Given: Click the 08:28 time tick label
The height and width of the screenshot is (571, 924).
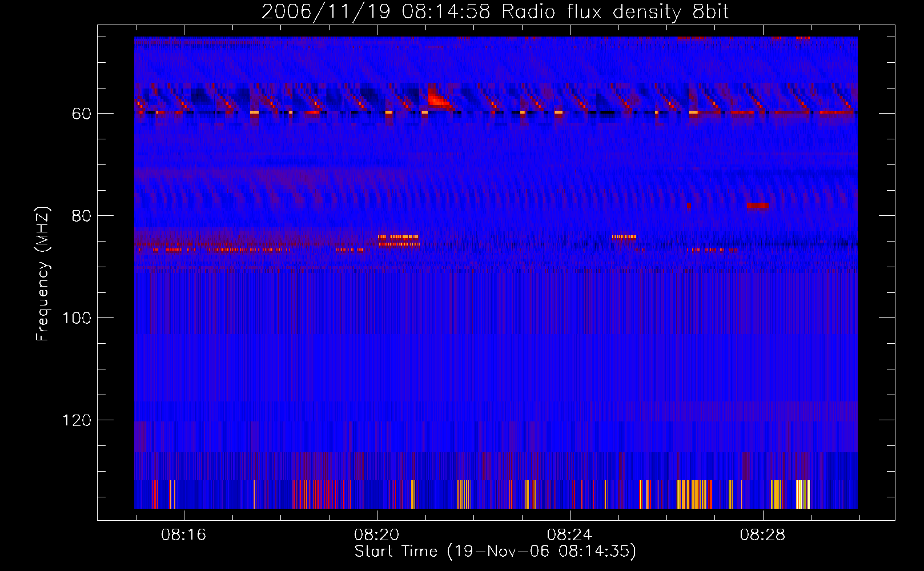Looking at the screenshot, I should point(763,535).
